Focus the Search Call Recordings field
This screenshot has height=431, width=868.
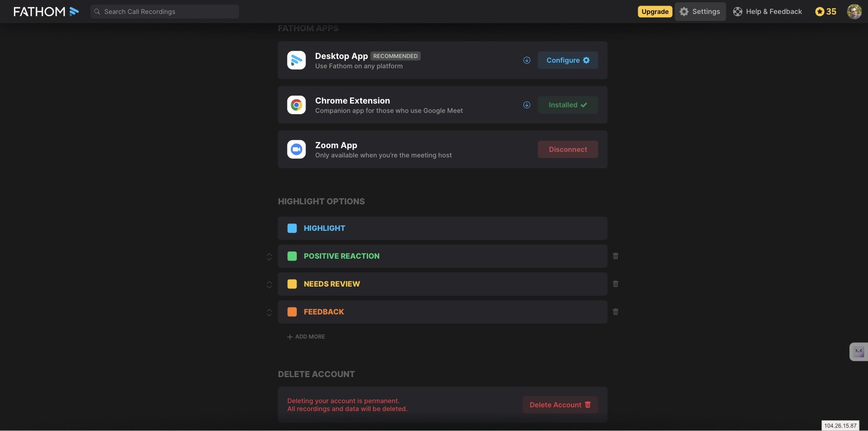tap(165, 12)
